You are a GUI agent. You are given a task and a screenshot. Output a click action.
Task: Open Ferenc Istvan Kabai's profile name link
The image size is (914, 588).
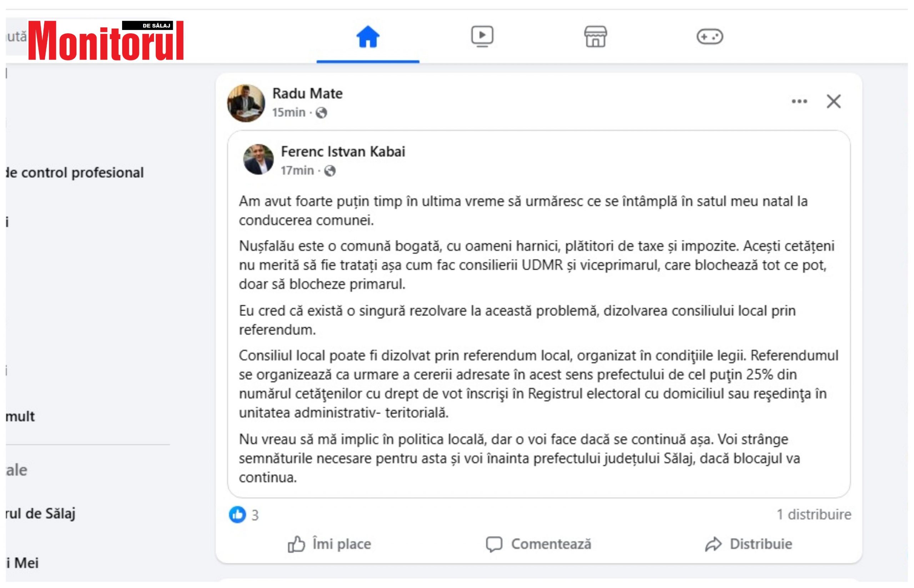coord(343,152)
